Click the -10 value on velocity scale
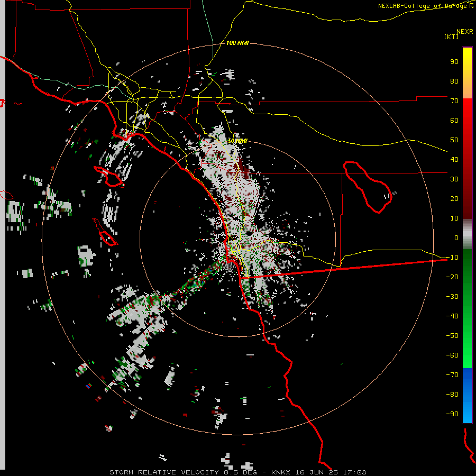The image size is (476, 476). (x=452, y=258)
